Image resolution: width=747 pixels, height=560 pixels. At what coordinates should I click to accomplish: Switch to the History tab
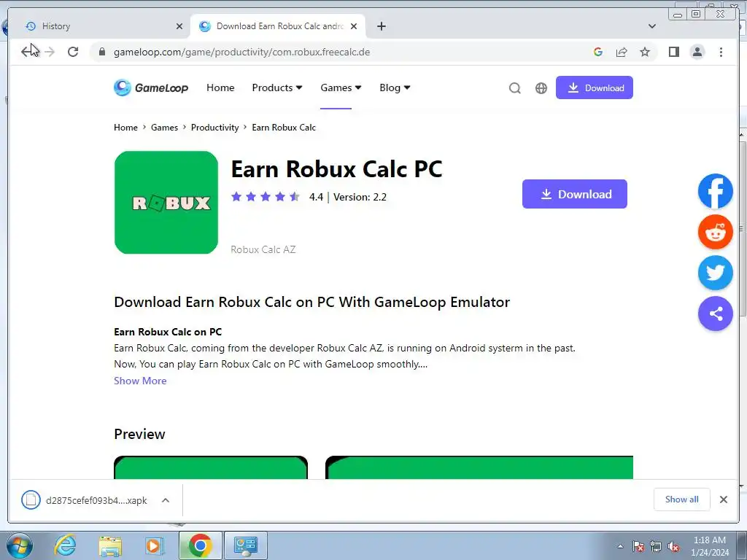(x=98, y=26)
